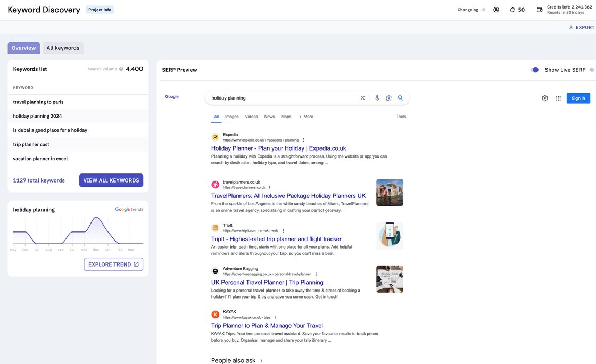596x364 pixels.
Task: Click the notification count 50
Action: point(521,10)
